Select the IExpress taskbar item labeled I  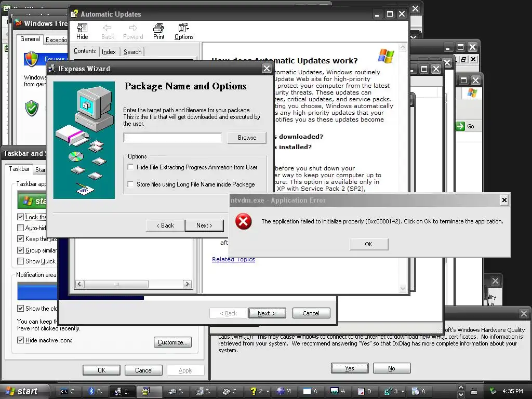(122, 391)
